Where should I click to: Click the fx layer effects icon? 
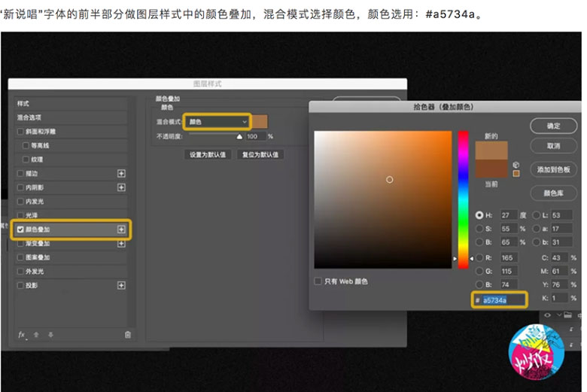tap(23, 335)
